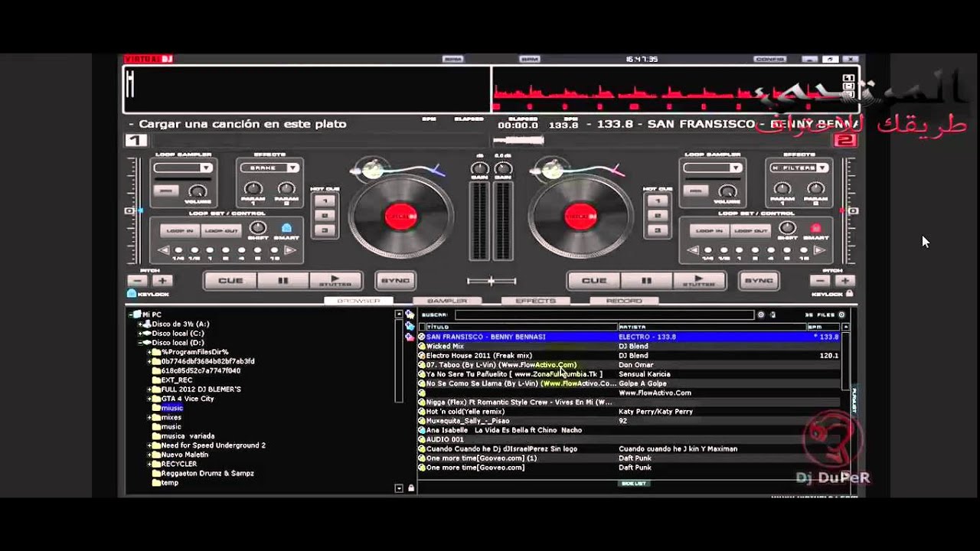Expand FULL 2012 DJ BLEMER'S folder
The image size is (980, 551).
(x=150, y=390)
